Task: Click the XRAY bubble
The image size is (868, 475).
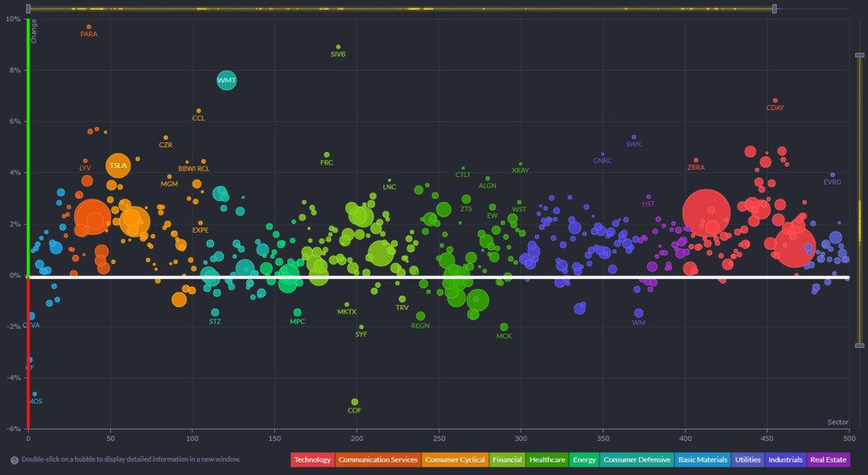Action: click(x=521, y=164)
